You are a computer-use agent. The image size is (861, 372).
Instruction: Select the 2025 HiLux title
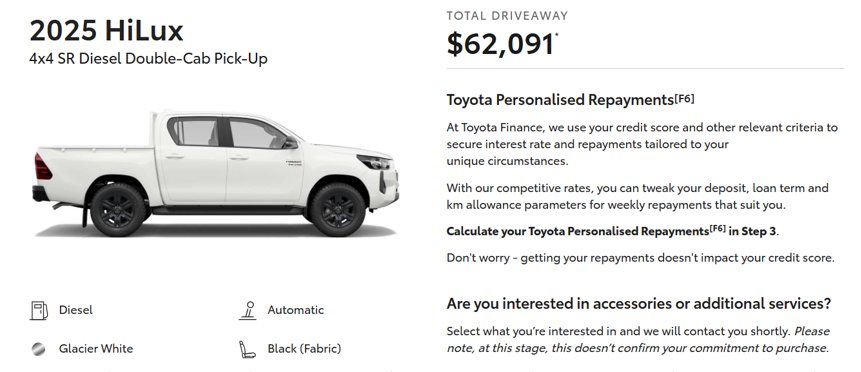[106, 30]
